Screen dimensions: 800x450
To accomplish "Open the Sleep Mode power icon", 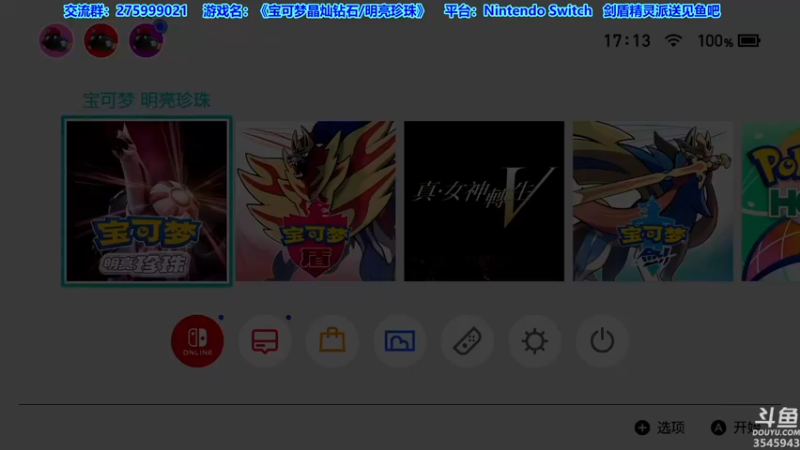I will (x=602, y=341).
